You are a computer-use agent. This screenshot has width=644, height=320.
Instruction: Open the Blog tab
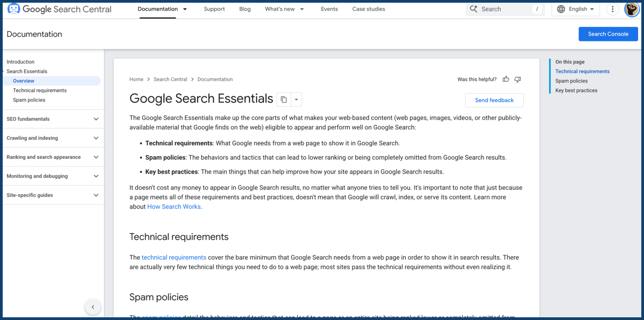[245, 9]
